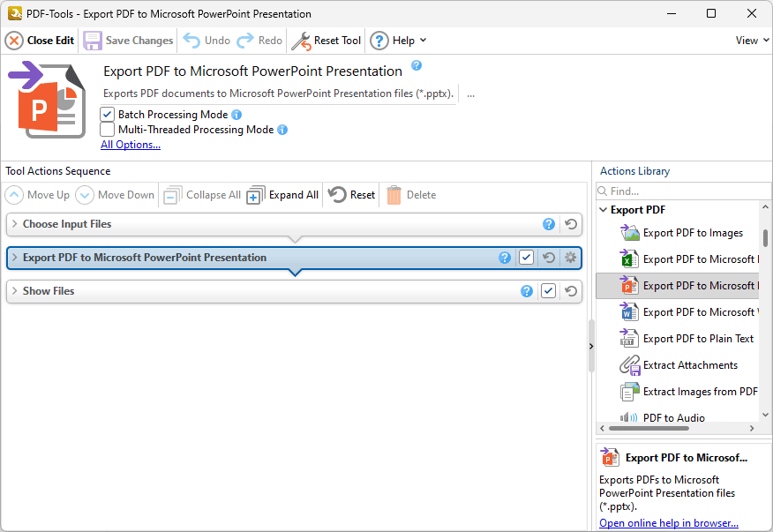The image size is (773, 532).
Task: Click the Expand All icon
Action: 255,195
